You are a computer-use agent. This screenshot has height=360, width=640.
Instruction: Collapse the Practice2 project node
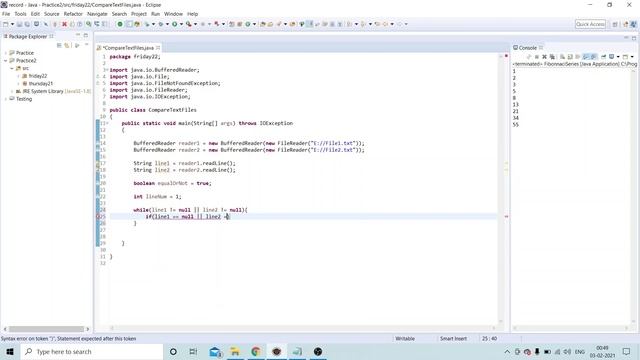coord(6,60)
